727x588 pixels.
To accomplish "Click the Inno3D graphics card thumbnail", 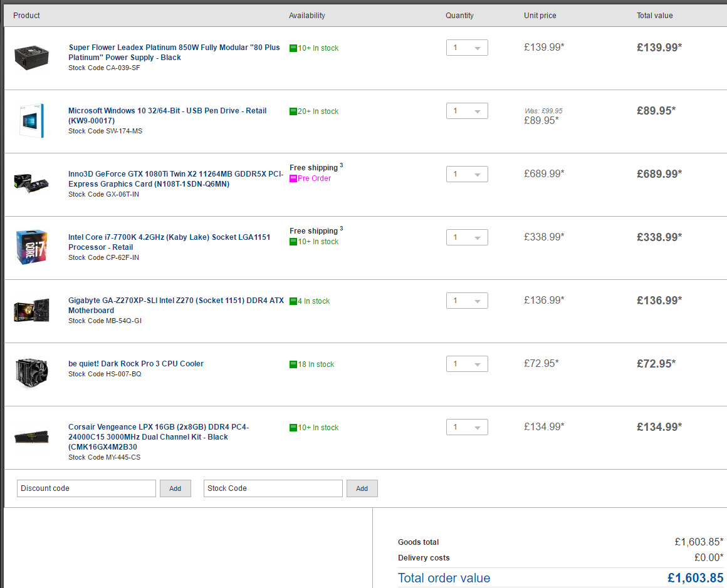I will 31,183.
